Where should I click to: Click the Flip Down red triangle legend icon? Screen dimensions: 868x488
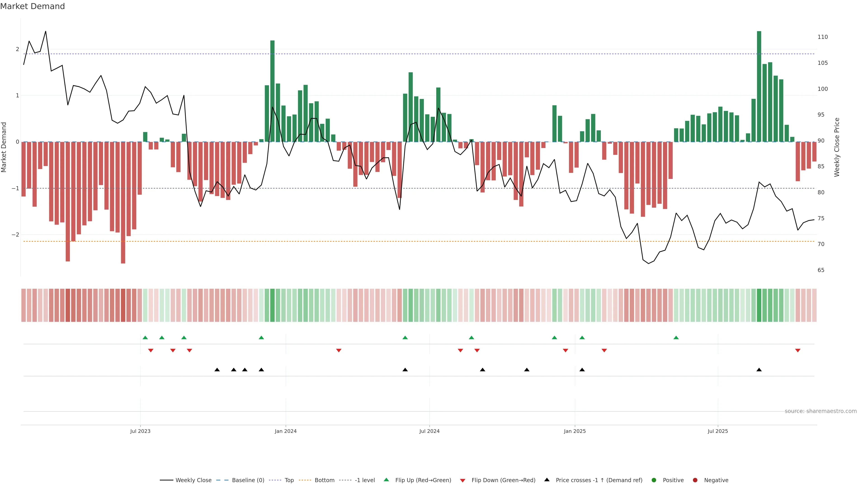(x=463, y=480)
